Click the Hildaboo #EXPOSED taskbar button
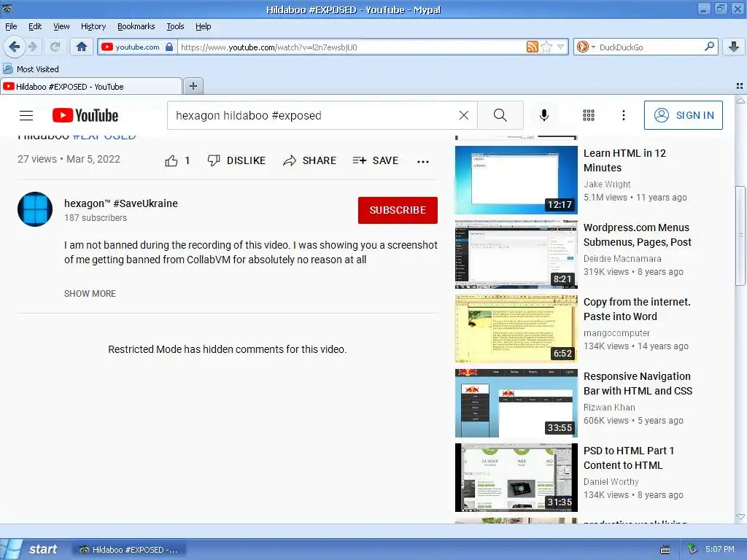The width and height of the screenshot is (747, 560). 129,550
